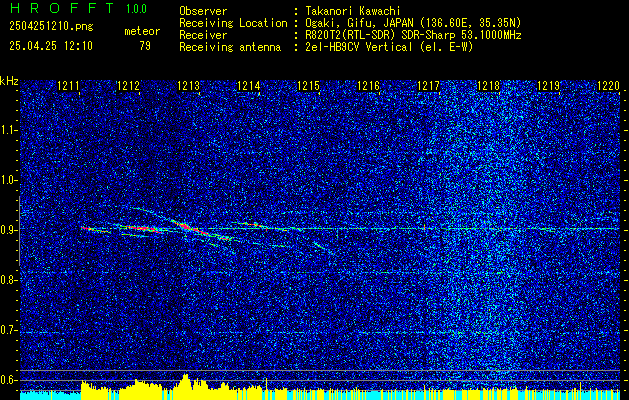Screen dimensions: 629x400
Task: Click the 1220 time marker
Action: (x=609, y=86)
